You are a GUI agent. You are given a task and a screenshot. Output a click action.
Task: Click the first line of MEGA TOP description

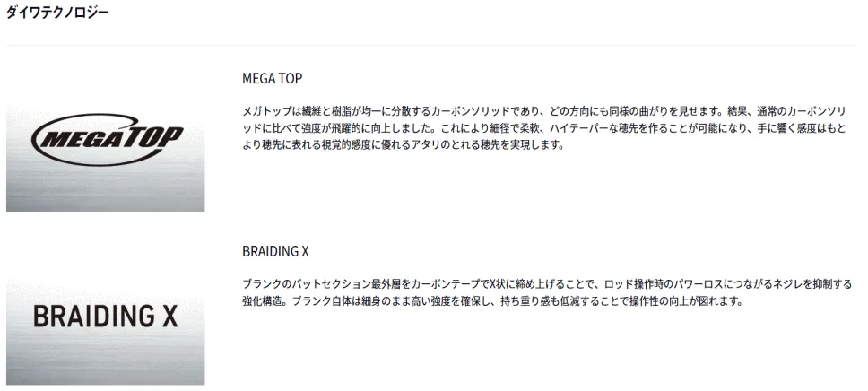point(544,111)
